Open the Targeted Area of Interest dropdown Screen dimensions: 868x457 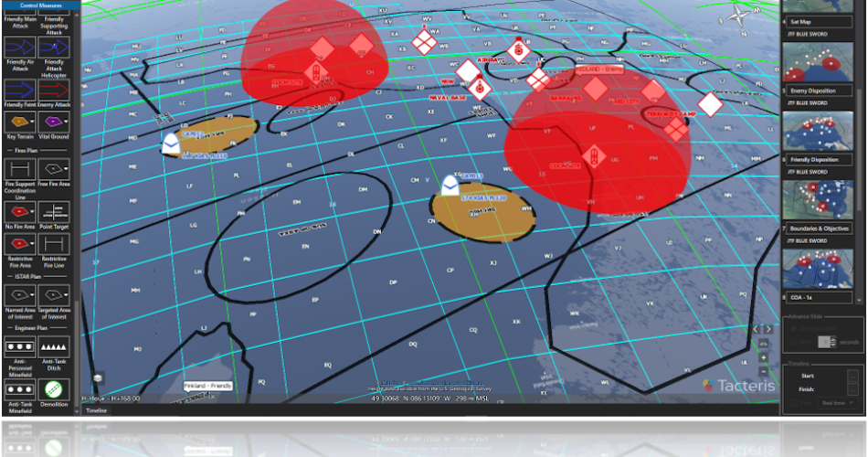66,295
